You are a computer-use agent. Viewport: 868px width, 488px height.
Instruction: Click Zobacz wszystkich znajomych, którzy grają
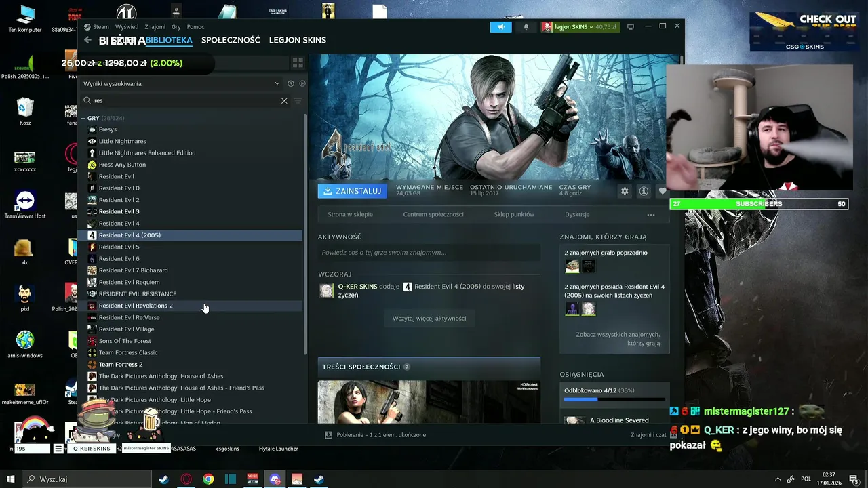point(618,339)
